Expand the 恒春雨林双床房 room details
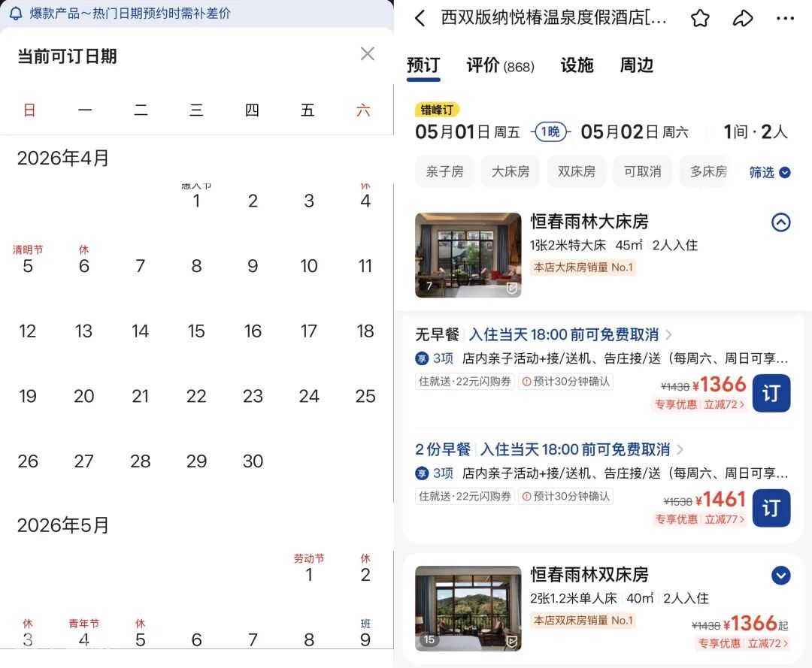Image resolution: width=812 pixels, height=668 pixels. pos(781,576)
